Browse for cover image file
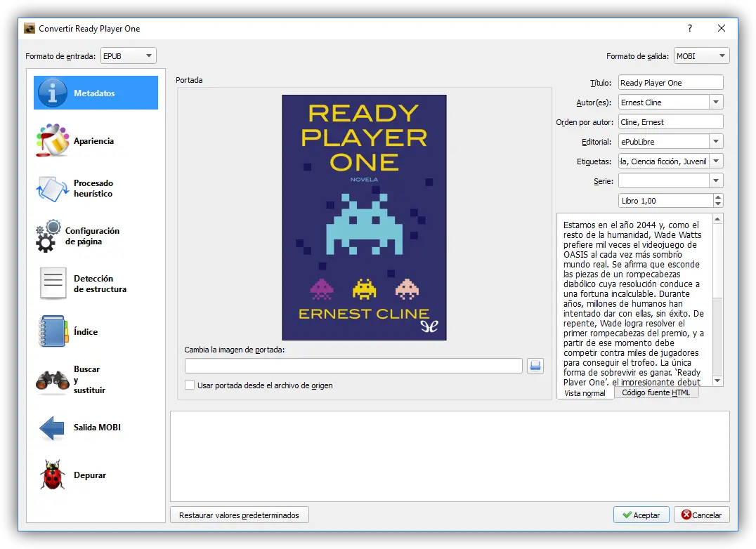The height and width of the screenshot is (549, 756). pyautogui.click(x=535, y=366)
